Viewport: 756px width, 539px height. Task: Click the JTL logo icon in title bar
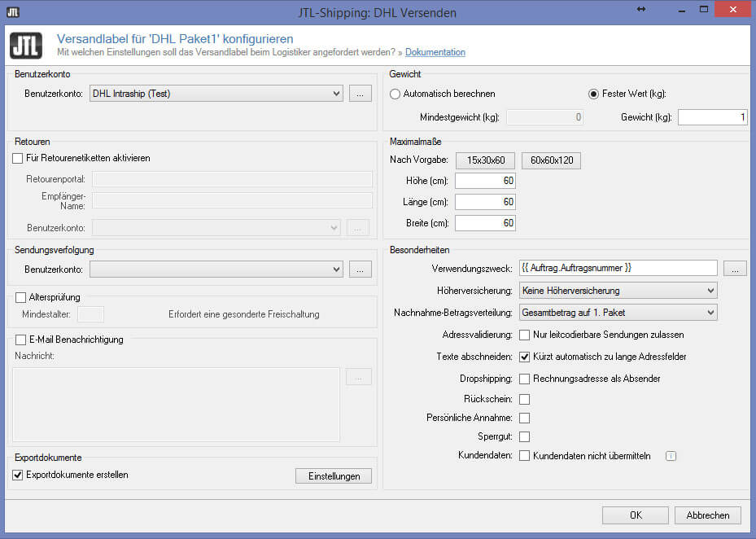13,11
